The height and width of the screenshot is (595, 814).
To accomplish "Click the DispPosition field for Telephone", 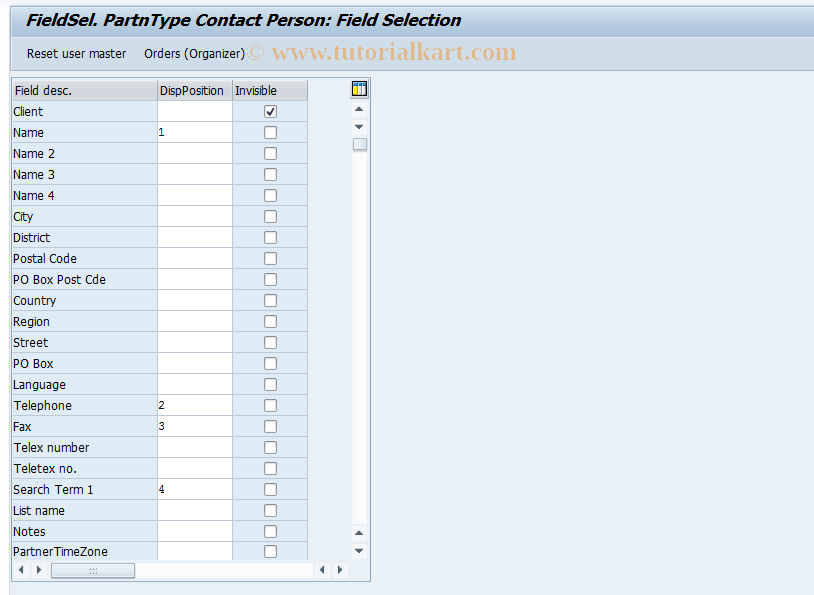I will click(195, 405).
